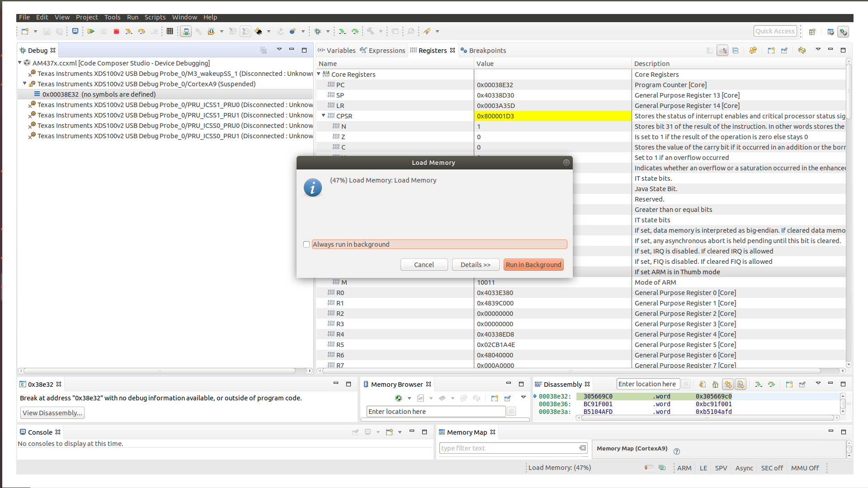Click Run in Background button
This screenshot has height=488, width=868.
(x=533, y=264)
